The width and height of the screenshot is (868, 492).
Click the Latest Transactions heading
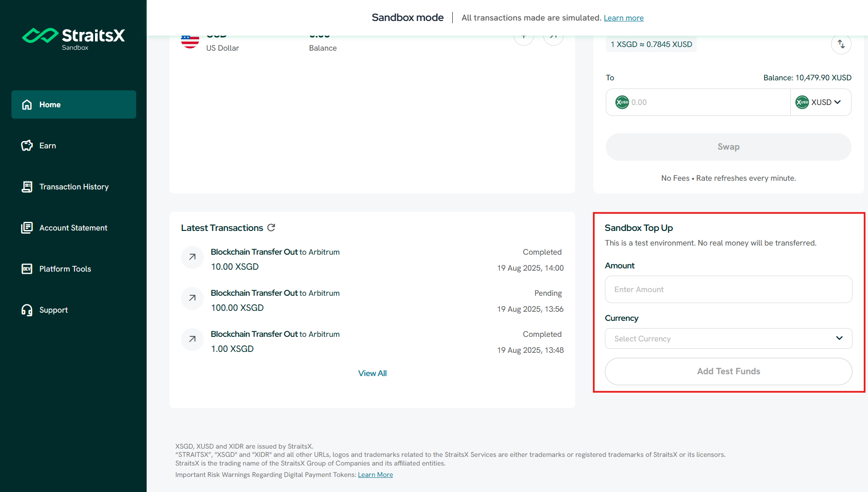coord(222,228)
